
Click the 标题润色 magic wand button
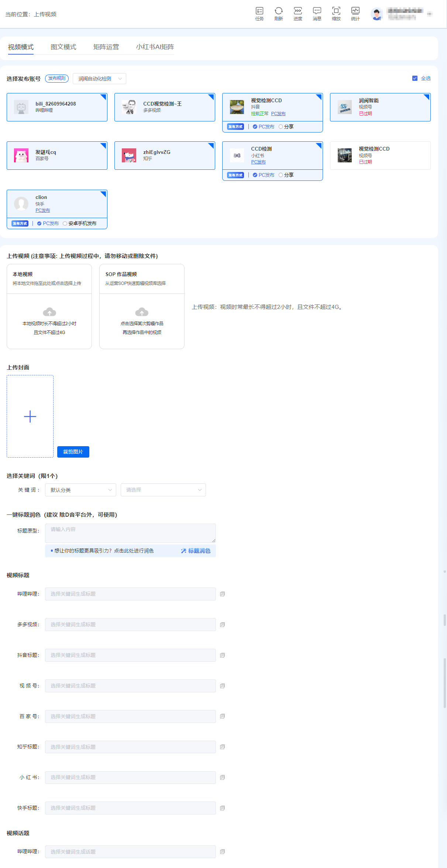tap(196, 551)
